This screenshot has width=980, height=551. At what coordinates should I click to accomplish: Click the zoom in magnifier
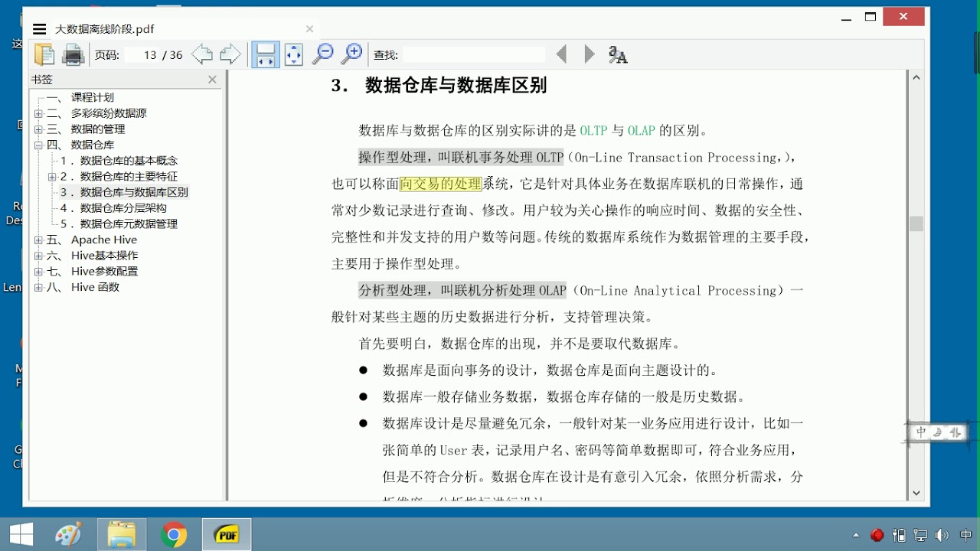(351, 54)
